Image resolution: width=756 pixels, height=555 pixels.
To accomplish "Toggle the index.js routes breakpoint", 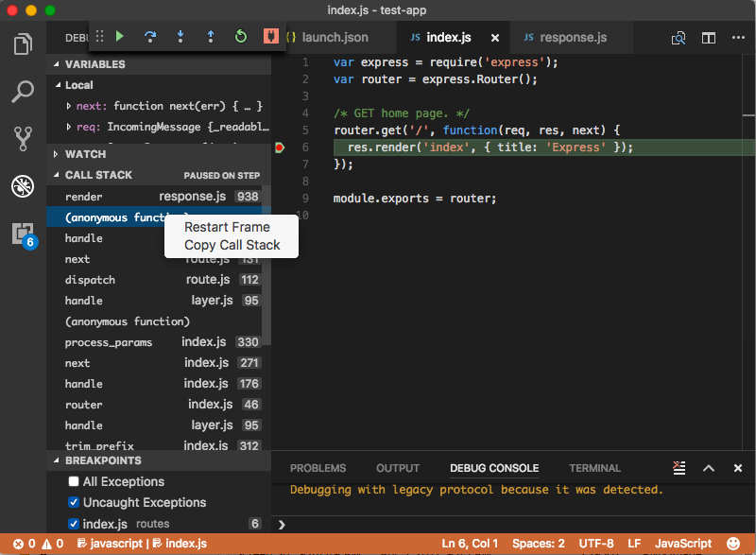I will pos(74,524).
